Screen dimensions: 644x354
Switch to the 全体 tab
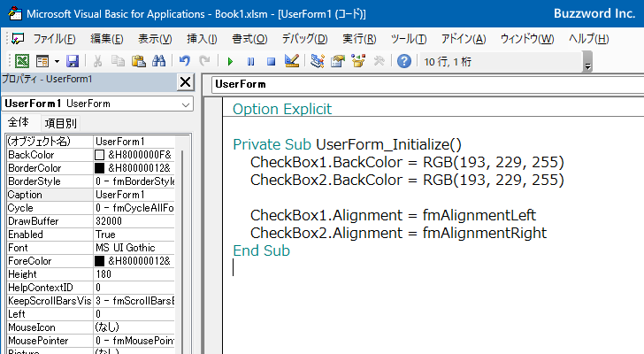pyautogui.click(x=19, y=122)
